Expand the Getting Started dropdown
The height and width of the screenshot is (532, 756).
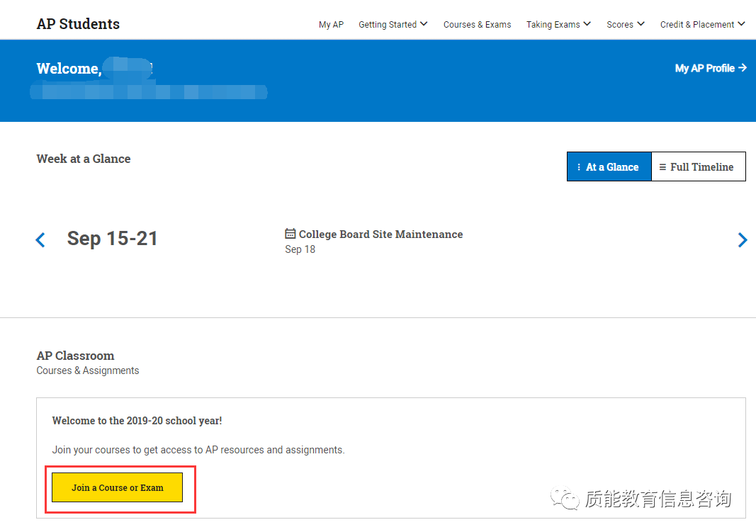[x=393, y=25]
